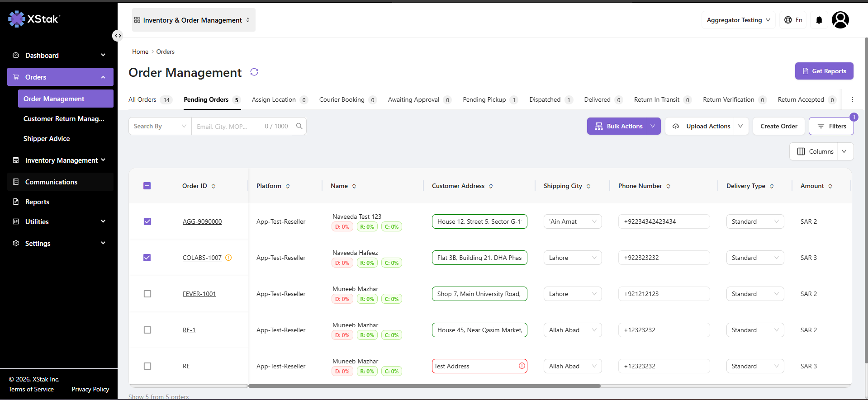Click info icon next to COLABS-1007
868x400 pixels.
228,258
